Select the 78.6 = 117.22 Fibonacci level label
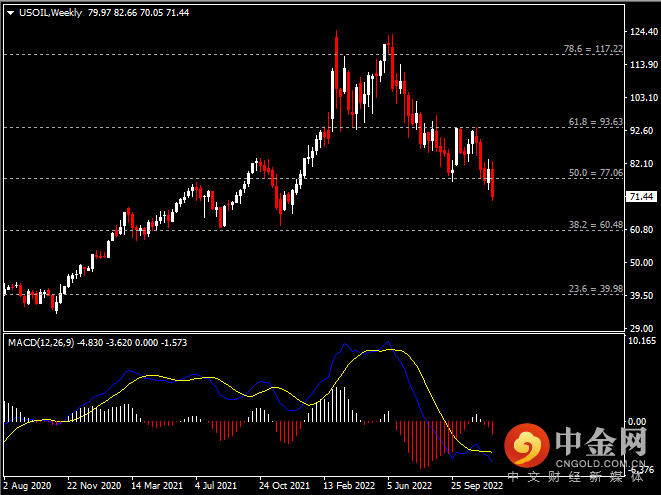The image size is (661, 495). click(x=593, y=48)
